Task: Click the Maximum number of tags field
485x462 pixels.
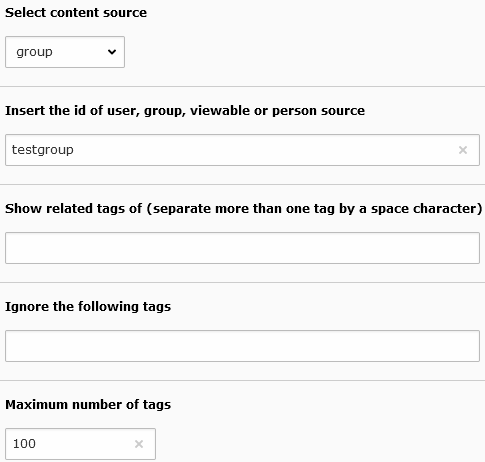Action: pos(80,444)
